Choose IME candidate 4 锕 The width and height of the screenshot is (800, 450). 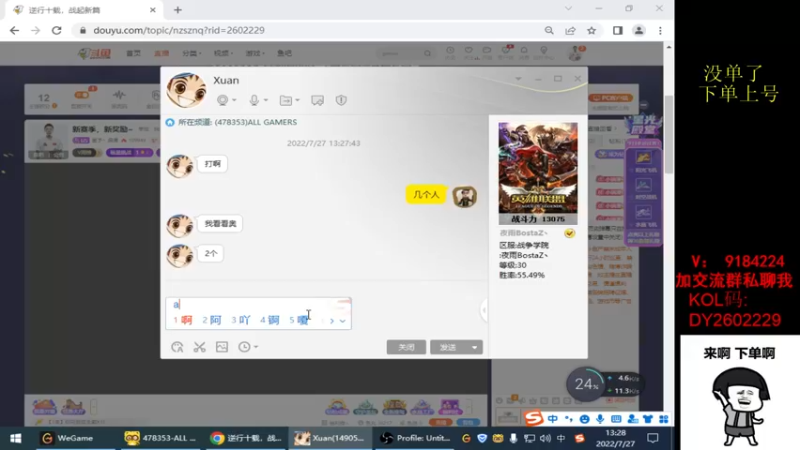coord(269,320)
